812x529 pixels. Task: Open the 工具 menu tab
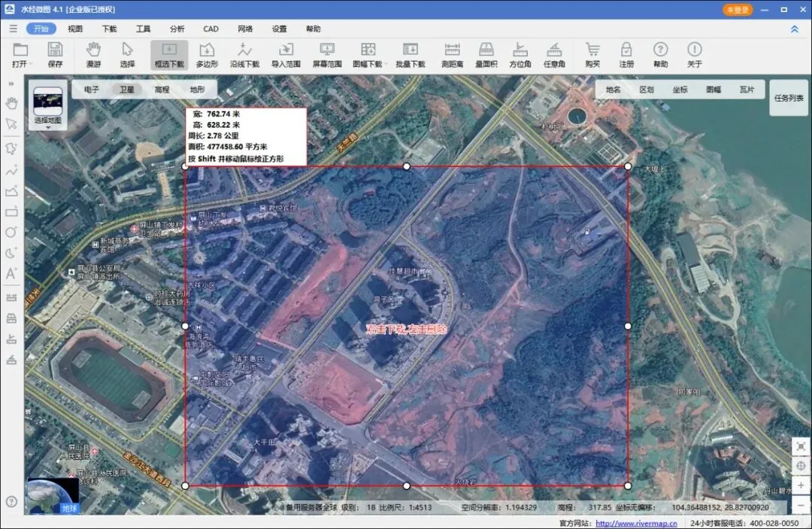click(143, 29)
